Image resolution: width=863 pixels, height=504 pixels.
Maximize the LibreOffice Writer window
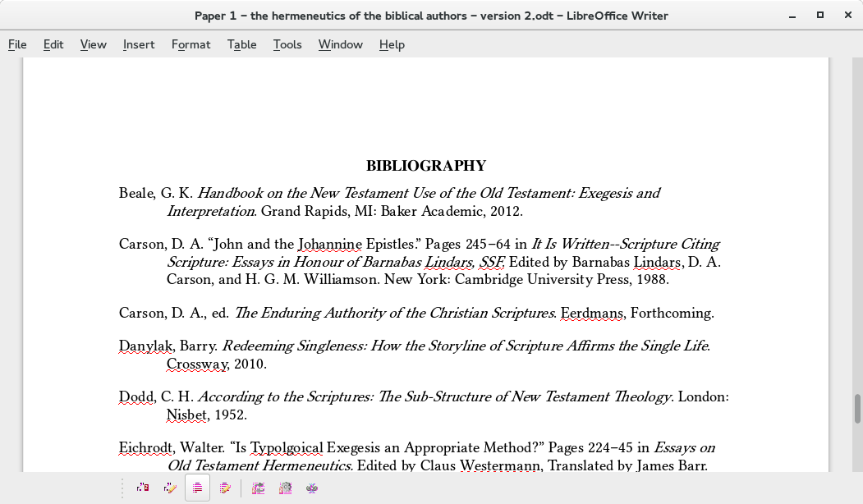click(x=820, y=15)
